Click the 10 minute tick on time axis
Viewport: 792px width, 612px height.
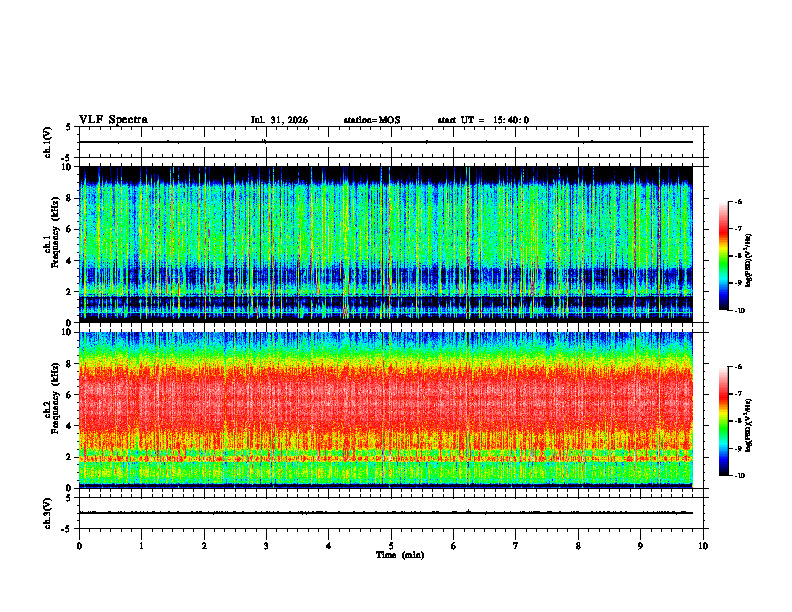[703, 546]
